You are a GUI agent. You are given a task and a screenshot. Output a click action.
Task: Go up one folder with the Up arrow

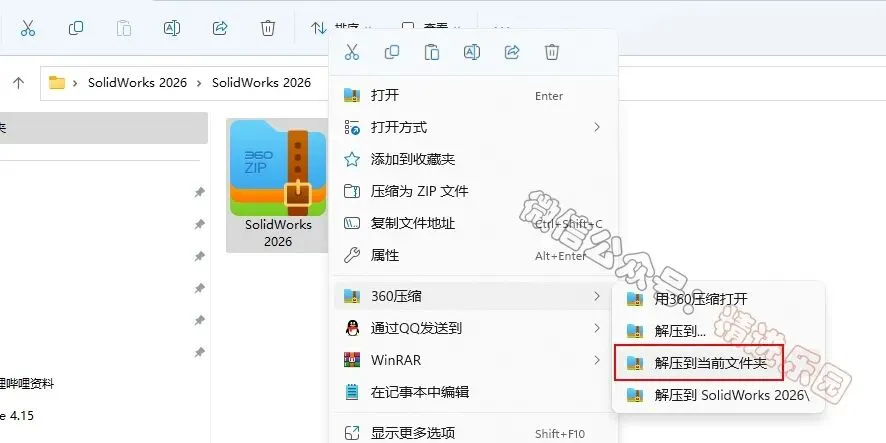19,83
